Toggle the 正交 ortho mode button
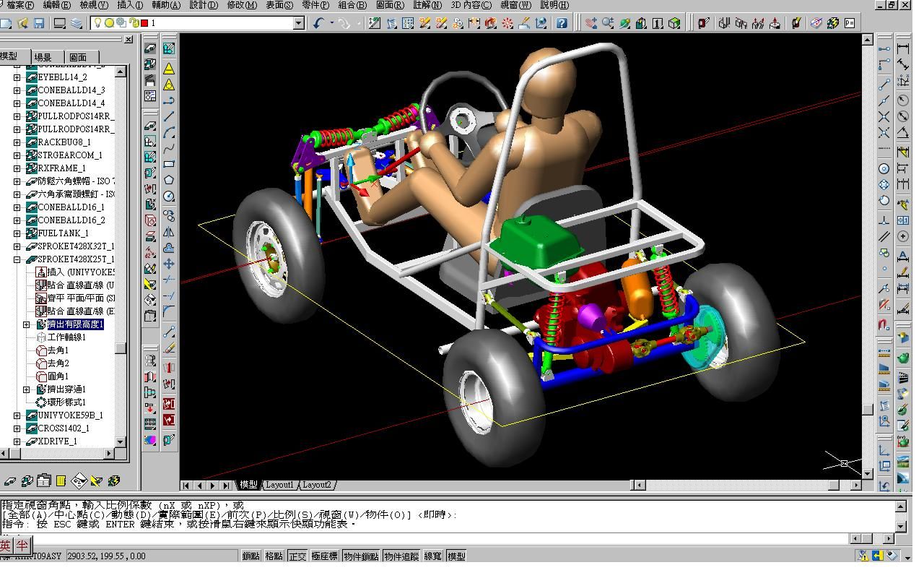The image size is (924, 578). pyautogui.click(x=297, y=556)
